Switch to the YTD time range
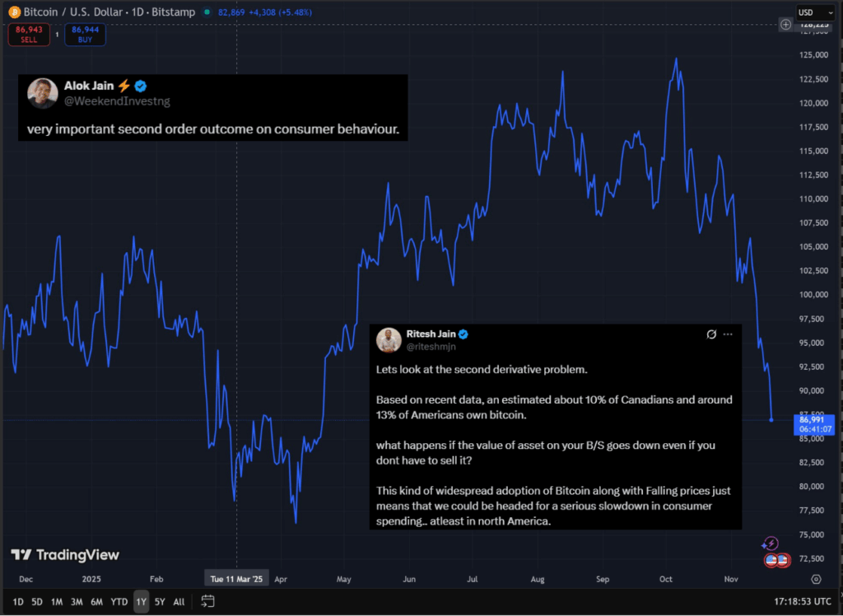Image resolution: width=843 pixels, height=616 pixels. tap(119, 602)
